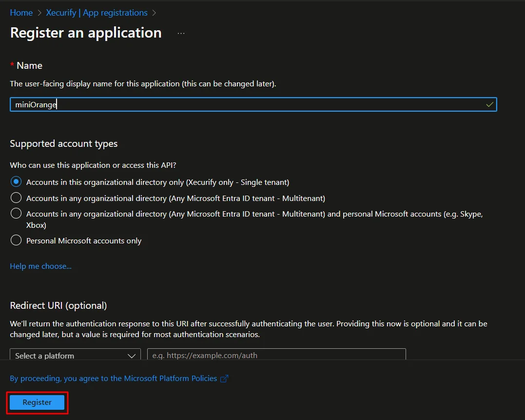
Task: Click the Register button
Action: tap(37, 402)
